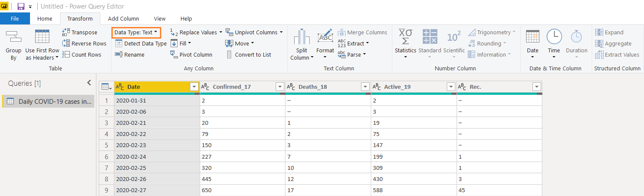644x196 pixels.
Task: Open the File menu
Action: click(x=15, y=18)
